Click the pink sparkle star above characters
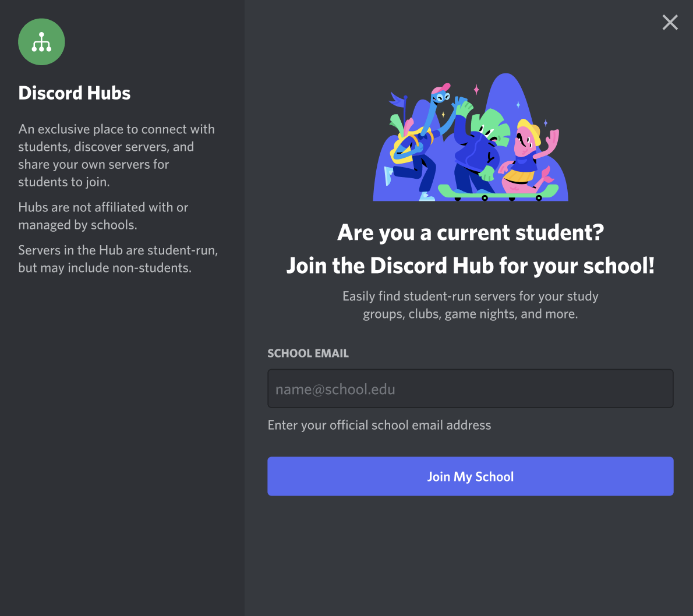The height and width of the screenshot is (616, 693). [476, 90]
